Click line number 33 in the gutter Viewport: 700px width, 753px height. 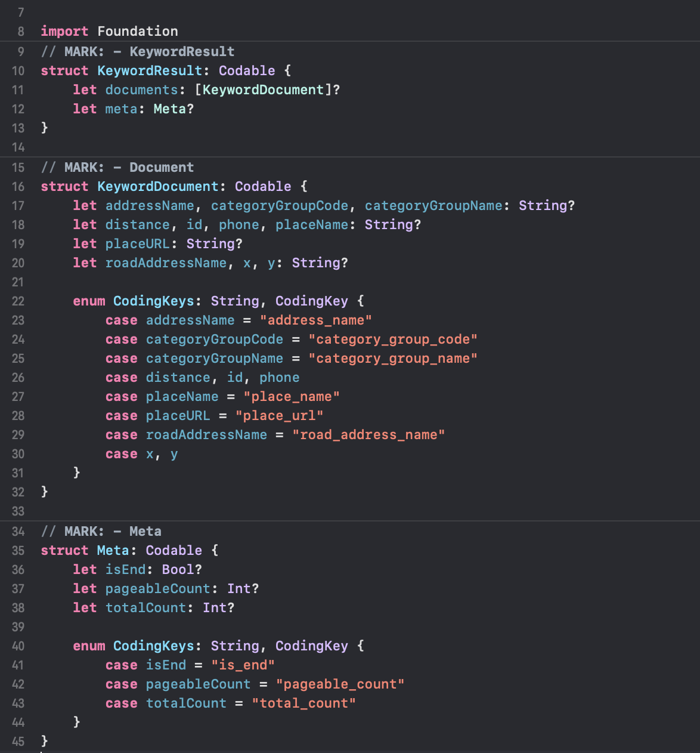tap(18, 511)
